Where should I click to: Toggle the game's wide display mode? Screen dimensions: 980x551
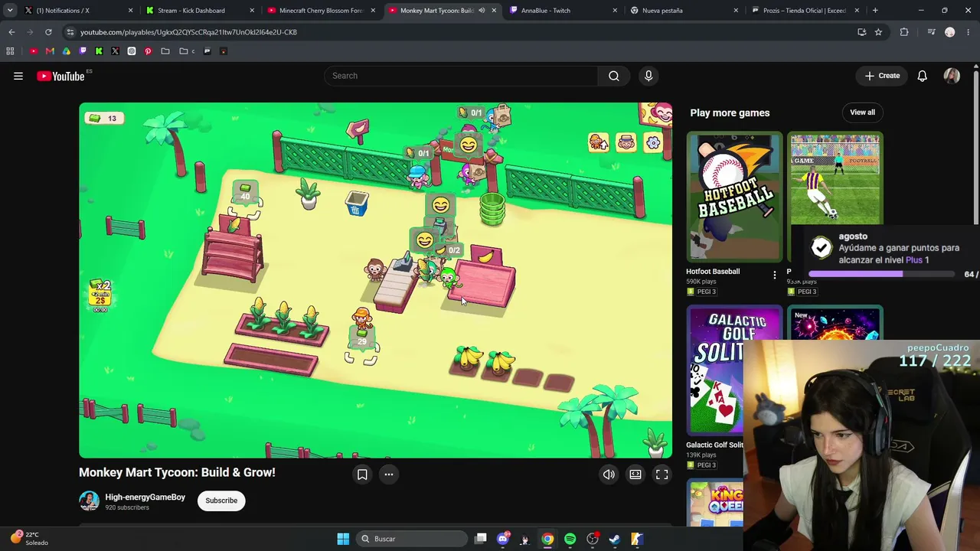[x=635, y=474]
